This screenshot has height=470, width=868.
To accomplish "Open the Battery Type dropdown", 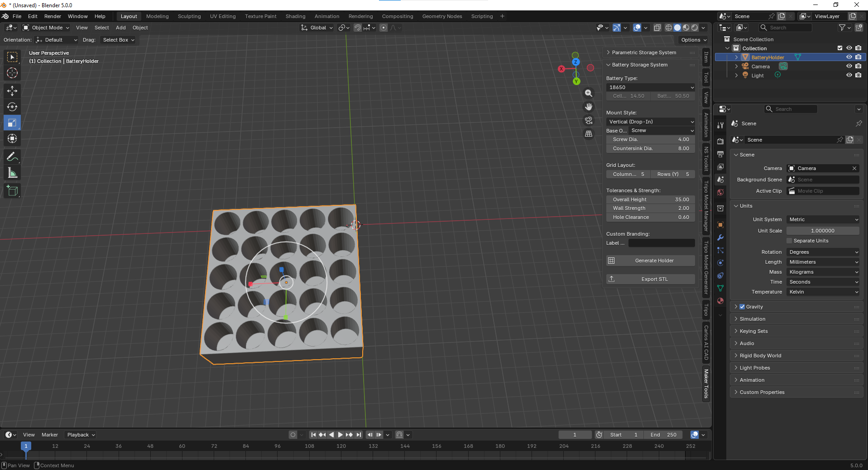I will tap(650, 87).
